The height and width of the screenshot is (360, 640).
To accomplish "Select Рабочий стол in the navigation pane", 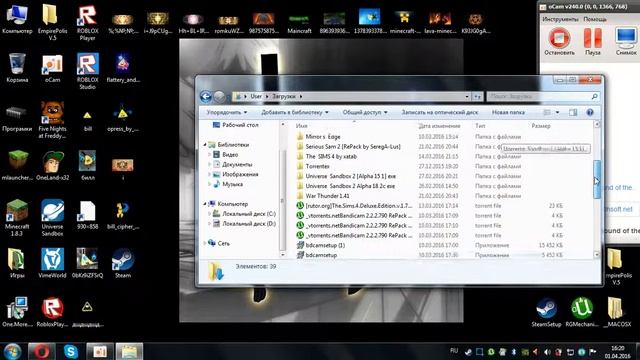I will [236, 125].
